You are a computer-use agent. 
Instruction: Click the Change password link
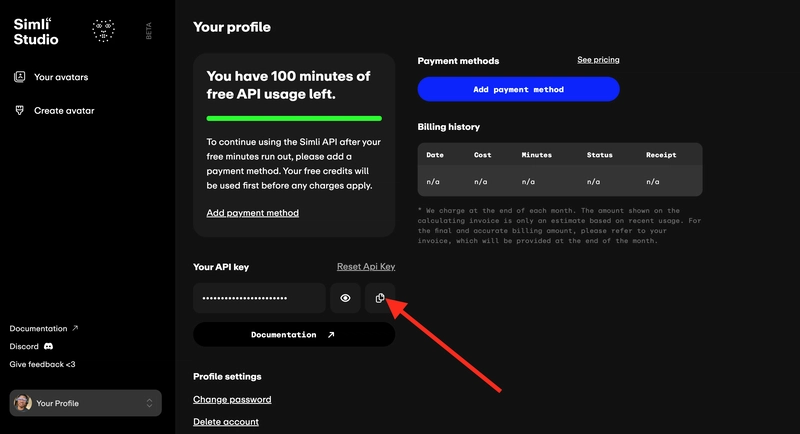point(232,400)
